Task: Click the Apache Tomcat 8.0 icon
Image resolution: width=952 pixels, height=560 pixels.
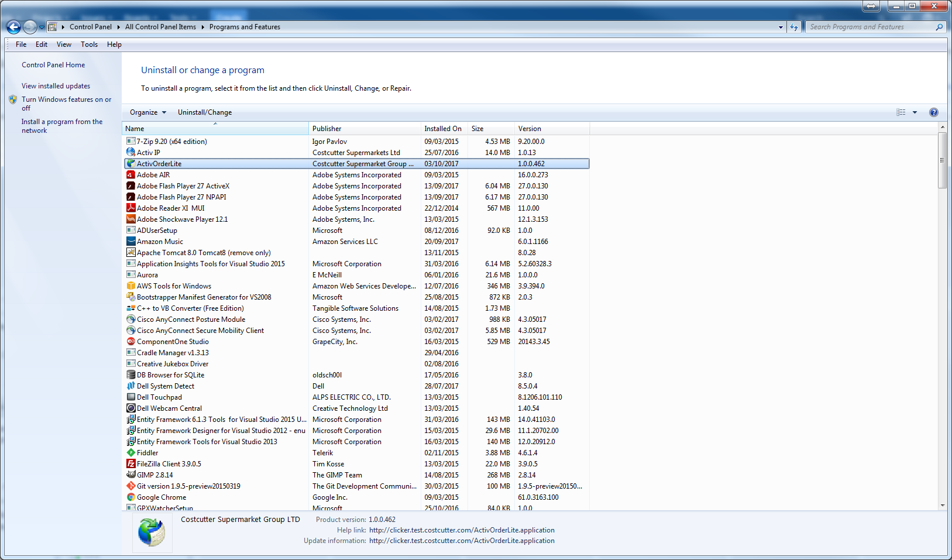Action: pos(131,252)
